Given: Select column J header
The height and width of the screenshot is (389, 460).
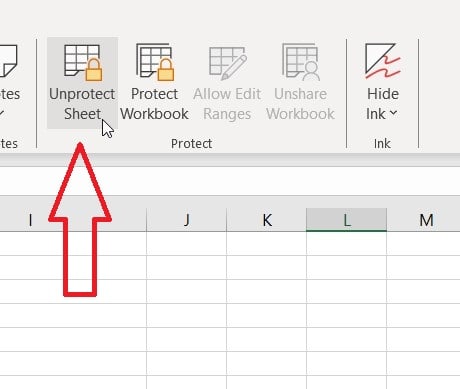Looking at the screenshot, I should tap(186, 220).
